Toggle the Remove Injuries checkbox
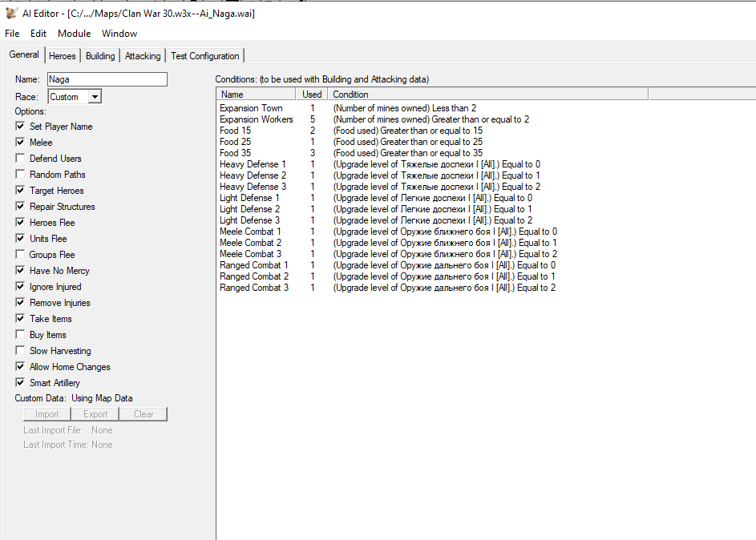Screen dimensions: 756x540 click(20, 302)
